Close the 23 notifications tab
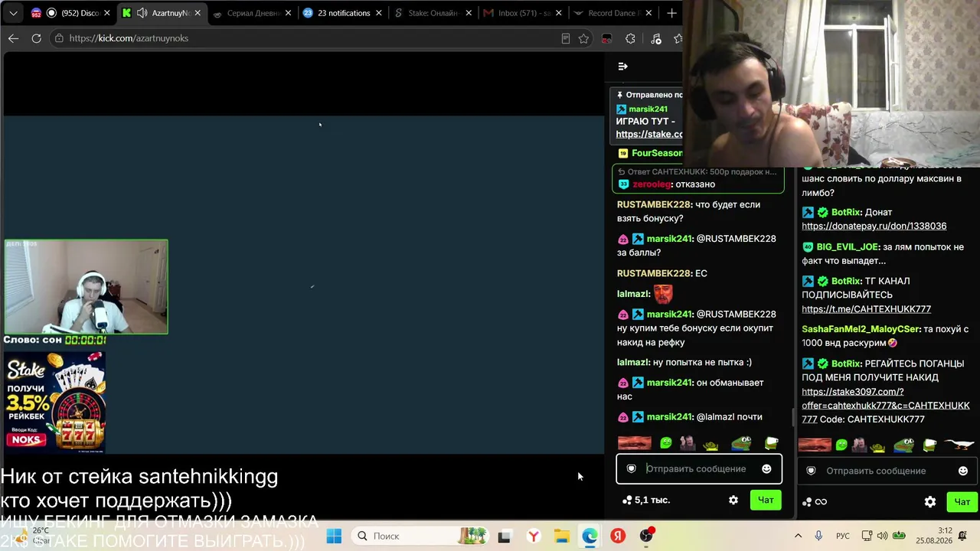 [378, 13]
